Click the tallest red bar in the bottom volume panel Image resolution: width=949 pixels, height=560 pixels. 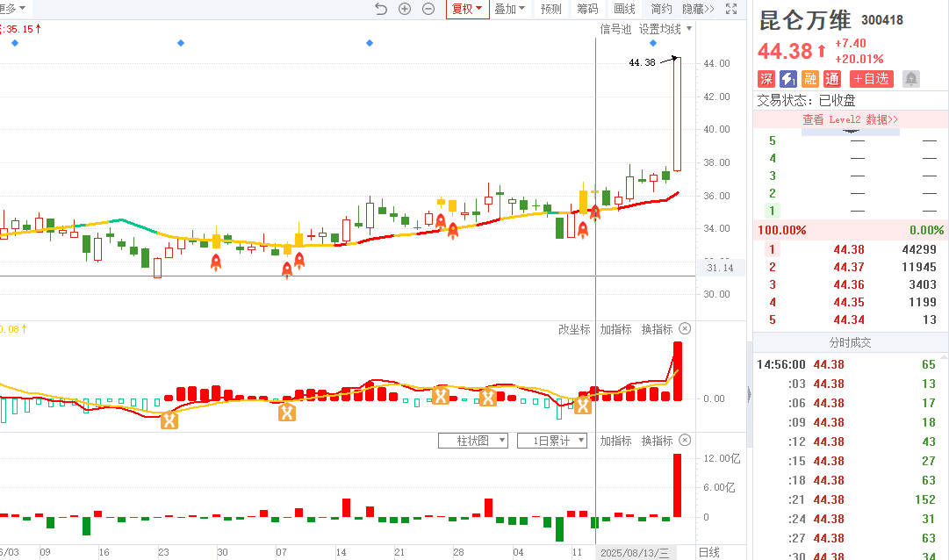677,485
